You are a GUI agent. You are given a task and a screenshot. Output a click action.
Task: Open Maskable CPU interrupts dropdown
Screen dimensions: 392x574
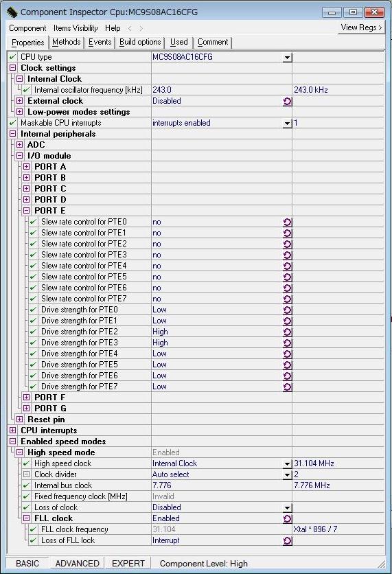pyautogui.click(x=288, y=124)
